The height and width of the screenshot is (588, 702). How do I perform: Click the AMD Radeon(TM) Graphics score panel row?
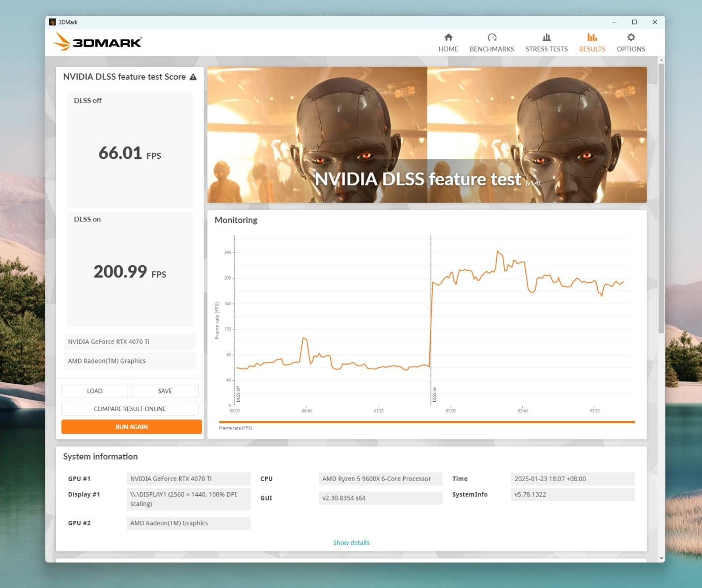point(130,361)
